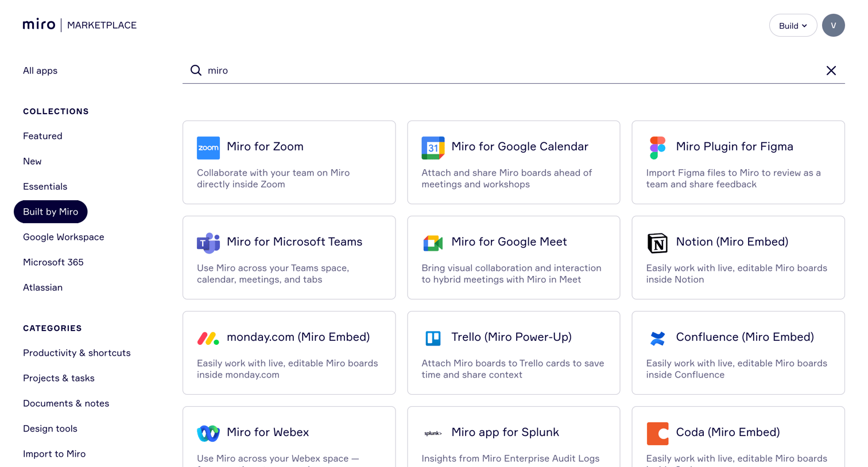Viewport: 868px width, 467px height.
Task: Open Import to Miro category
Action: (54, 454)
